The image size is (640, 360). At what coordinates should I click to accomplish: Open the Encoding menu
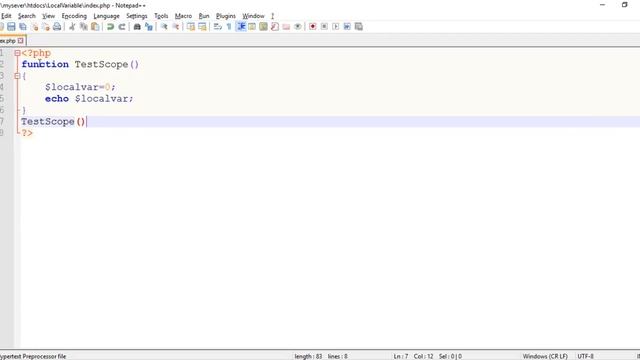click(74, 16)
